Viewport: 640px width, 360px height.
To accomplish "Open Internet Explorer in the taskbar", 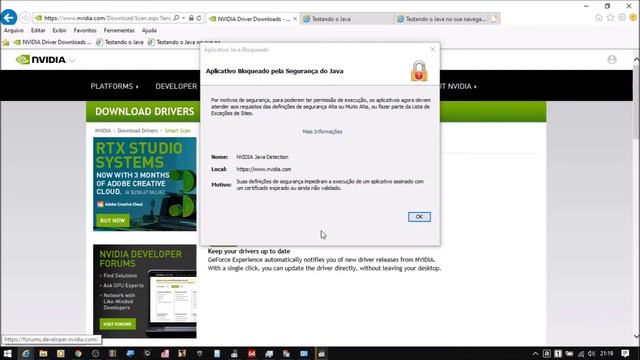I will click(25, 353).
